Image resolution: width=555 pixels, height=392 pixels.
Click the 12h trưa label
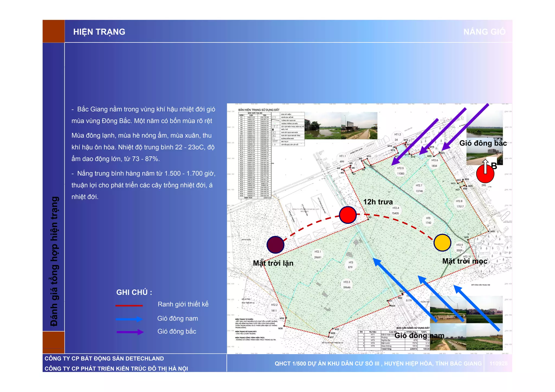pyautogui.click(x=378, y=202)
